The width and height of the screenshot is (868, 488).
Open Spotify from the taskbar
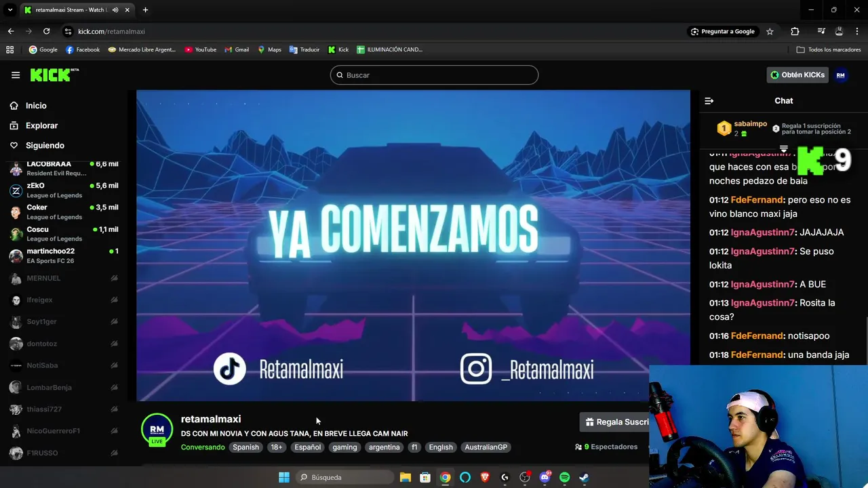coord(564,477)
